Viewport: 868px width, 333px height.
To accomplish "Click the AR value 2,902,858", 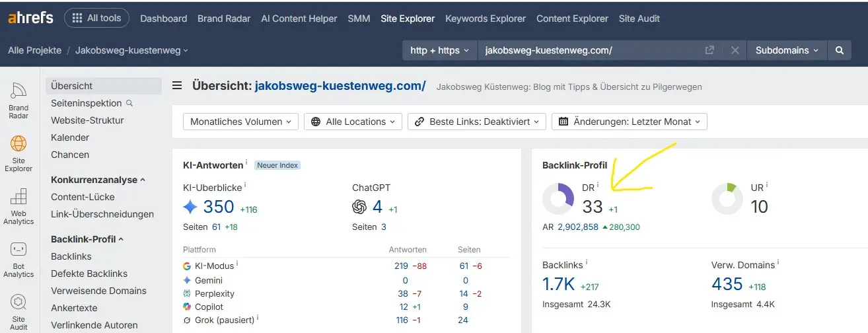I will point(578,227).
